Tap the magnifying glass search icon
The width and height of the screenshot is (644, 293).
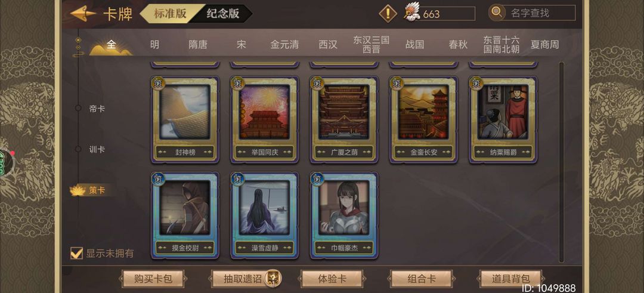tap(497, 13)
